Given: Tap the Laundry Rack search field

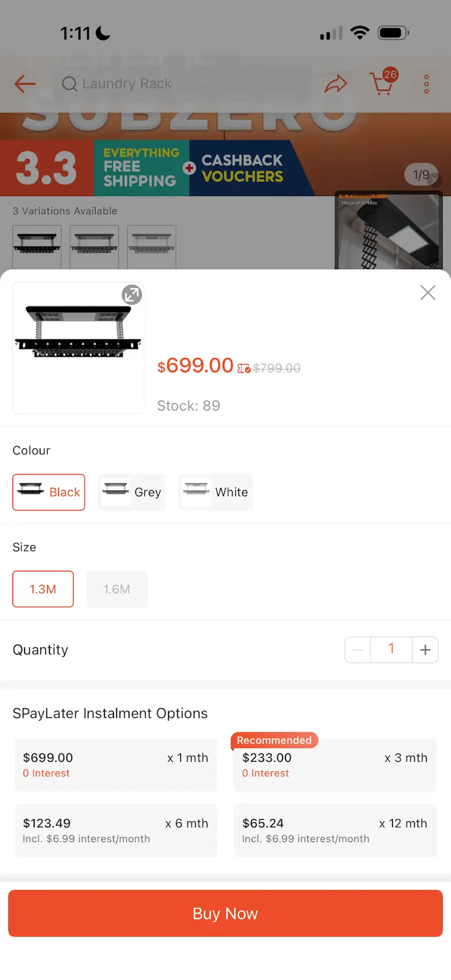Looking at the screenshot, I should point(185,84).
